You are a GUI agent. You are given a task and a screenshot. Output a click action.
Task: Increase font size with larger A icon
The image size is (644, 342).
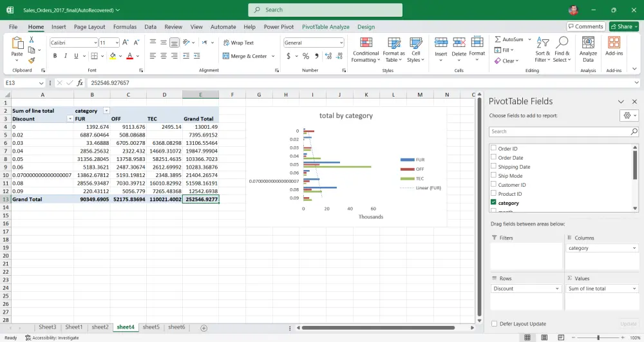coord(126,43)
